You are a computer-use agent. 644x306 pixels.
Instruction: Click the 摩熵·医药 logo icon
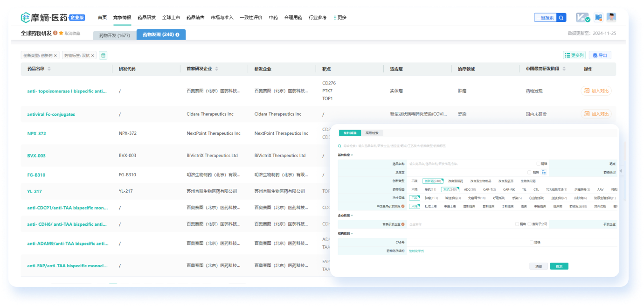25,18
